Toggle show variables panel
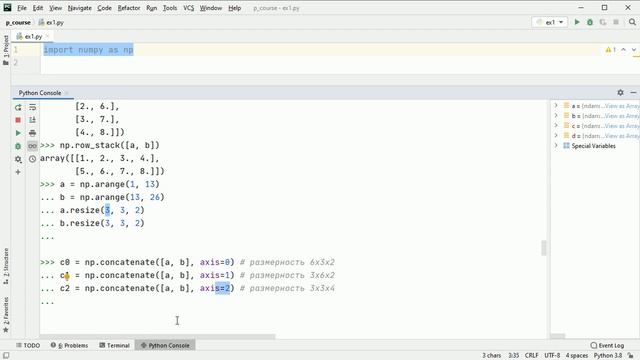The height and width of the screenshot is (360, 640). click(x=32, y=146)
